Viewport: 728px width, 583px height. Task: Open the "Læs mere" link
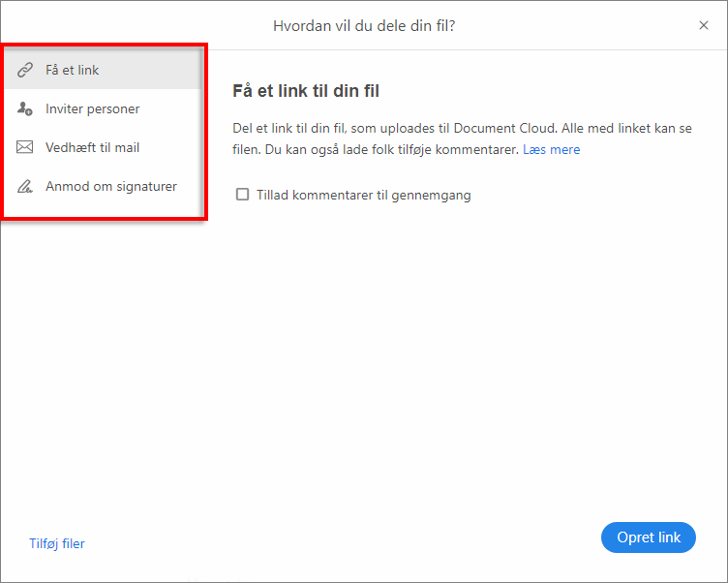551,150
